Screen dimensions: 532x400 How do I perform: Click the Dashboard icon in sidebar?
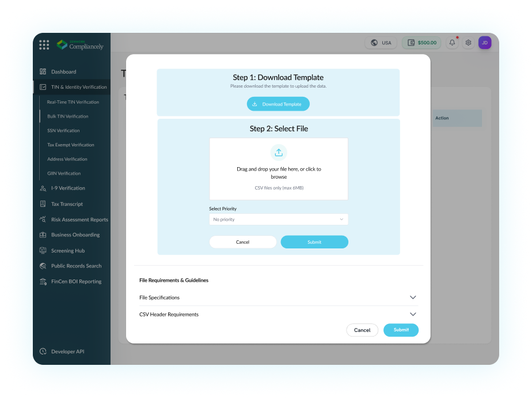[x=43, y=71]
